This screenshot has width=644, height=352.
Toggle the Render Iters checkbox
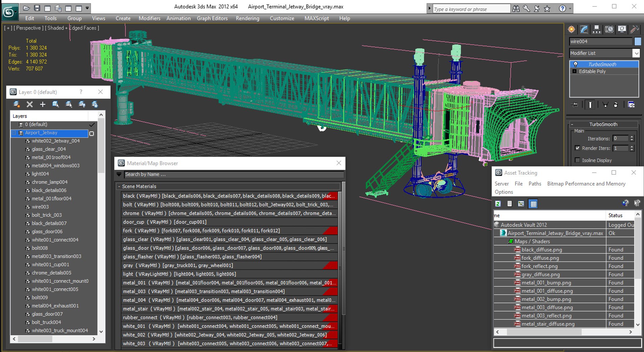[x=577, y=148]
